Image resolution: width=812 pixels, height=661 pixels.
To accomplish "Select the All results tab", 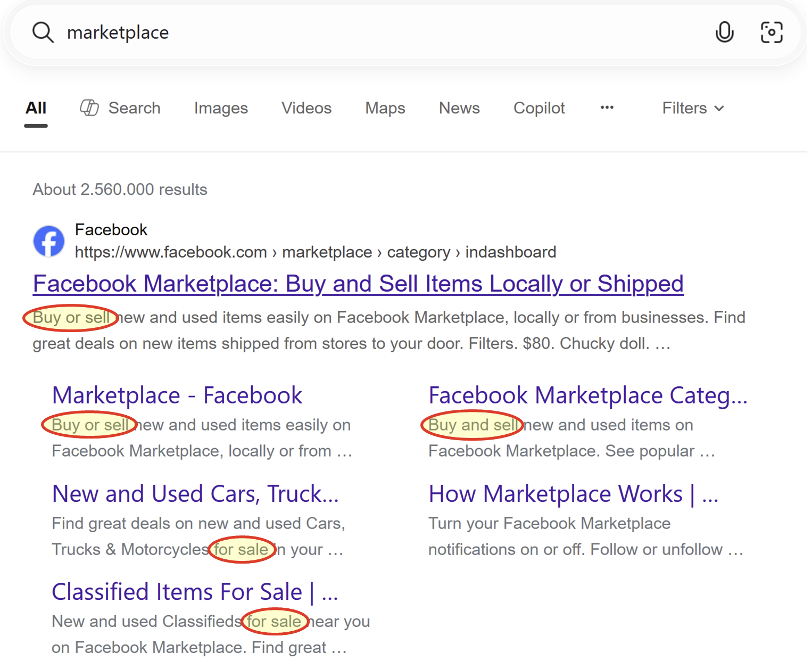I will point(36,108).
